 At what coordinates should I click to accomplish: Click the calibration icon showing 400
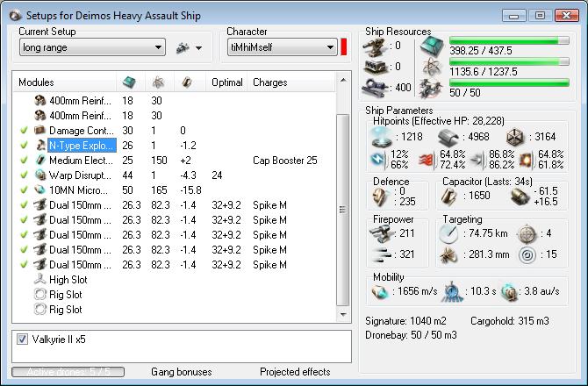click(x=375, y=88)
